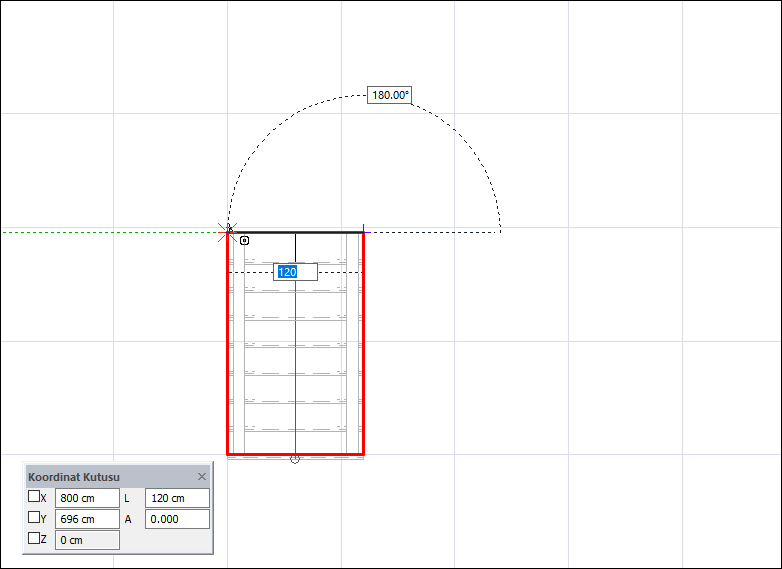Click the highlighted 120 dimension input box

pos(296,272)
